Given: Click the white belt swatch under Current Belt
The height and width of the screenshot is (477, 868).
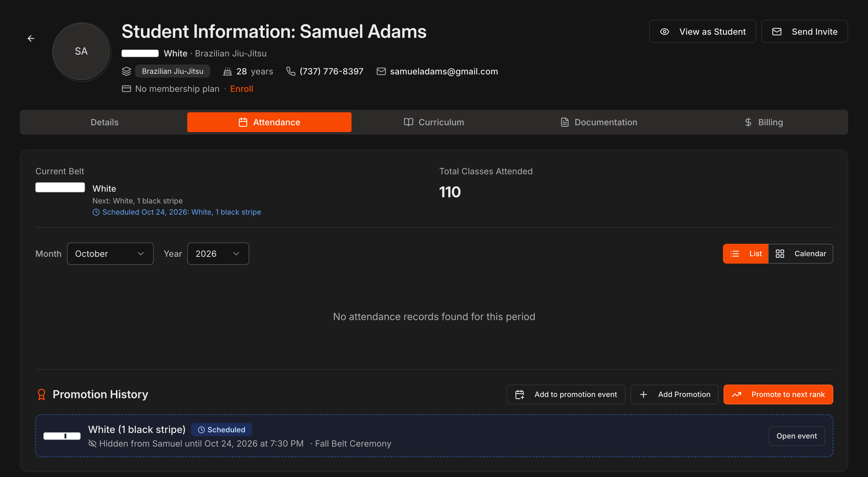Looking at the screenshot, I should (x=60, y=187).
